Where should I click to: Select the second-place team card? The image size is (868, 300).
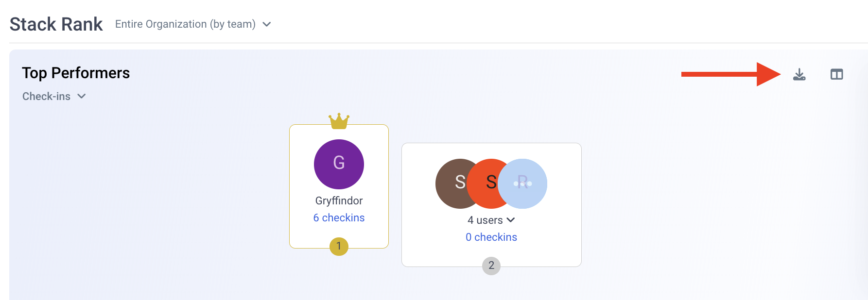click(491, 205)
